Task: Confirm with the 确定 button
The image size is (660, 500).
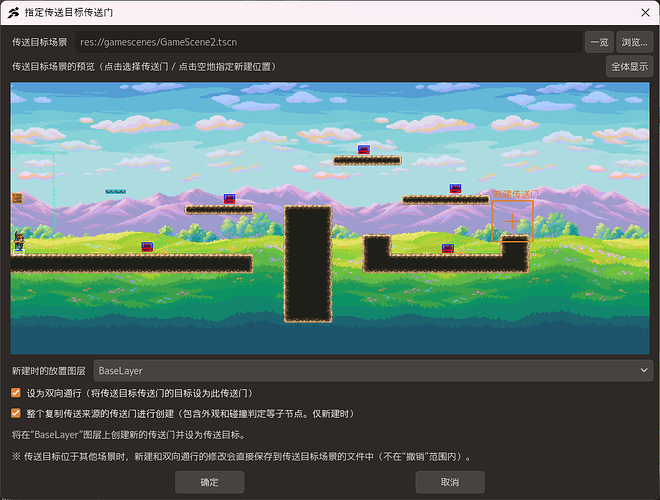Action: [210, 482]
